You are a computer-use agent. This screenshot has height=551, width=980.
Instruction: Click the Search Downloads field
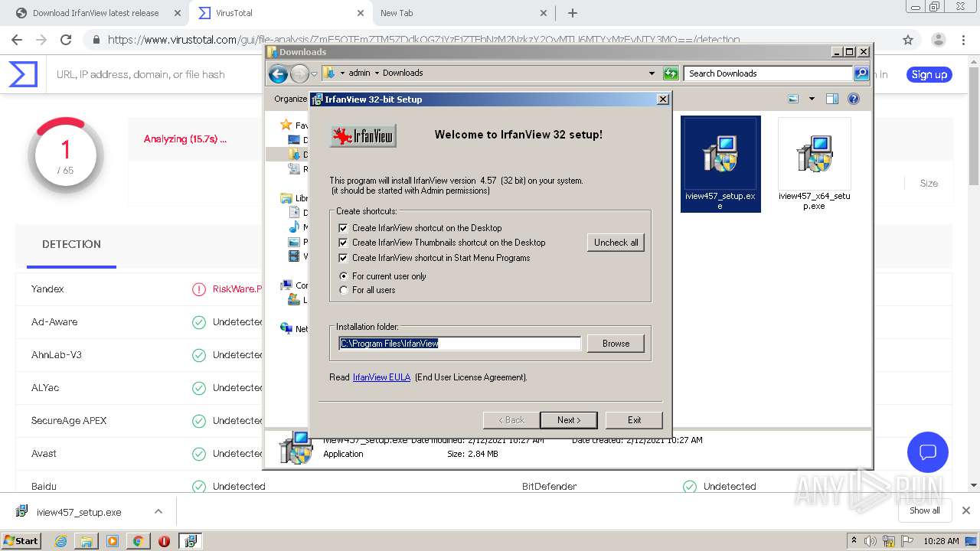[767, 73]
